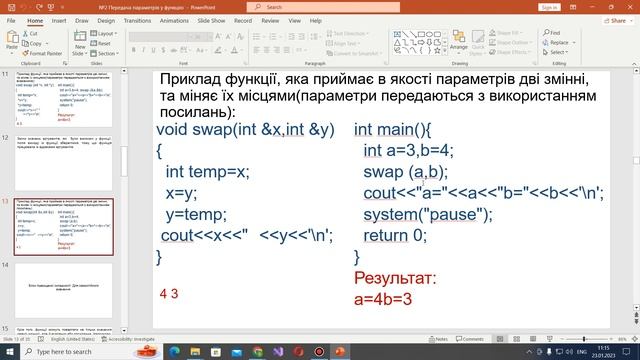Click Accessibility: Investigate in status bar
Screen dimensions: 640x360
(128, 339)
